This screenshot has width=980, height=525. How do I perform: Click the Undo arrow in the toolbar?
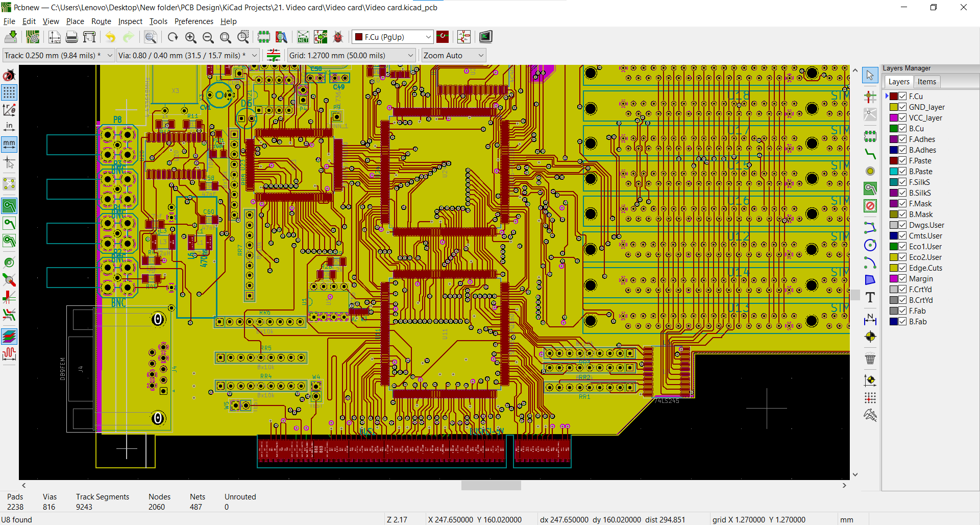click(110, 37)
